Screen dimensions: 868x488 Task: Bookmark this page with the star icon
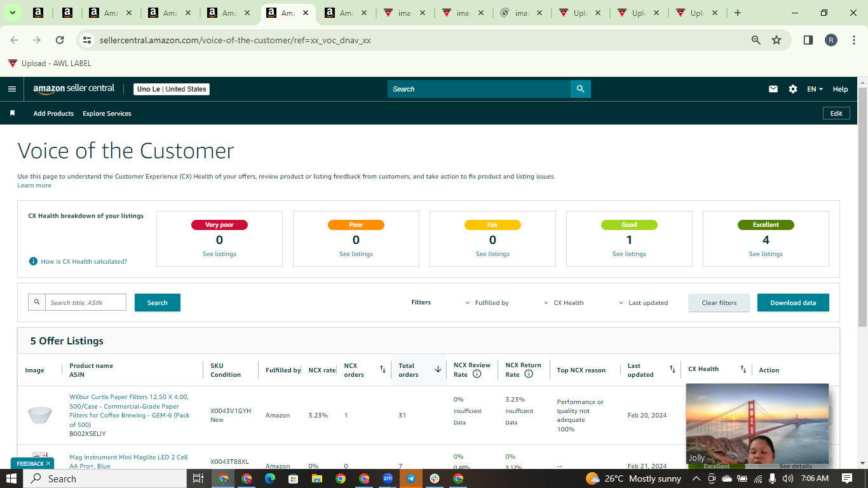[x=776, y=40]
